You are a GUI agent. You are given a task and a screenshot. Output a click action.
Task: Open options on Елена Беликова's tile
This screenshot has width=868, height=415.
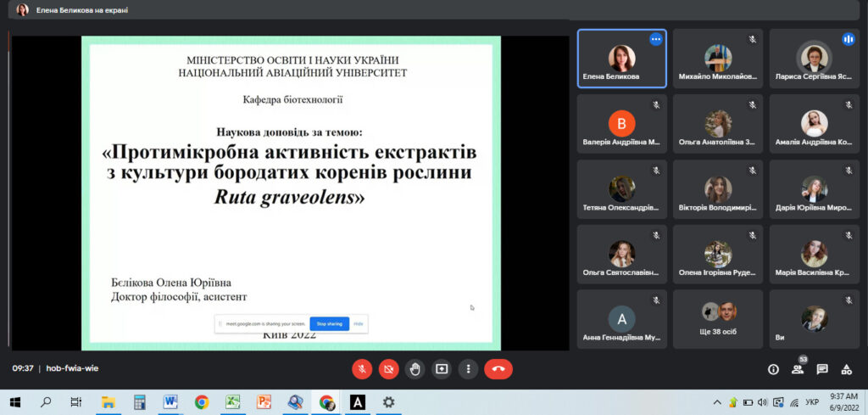(x=655, y=39)
